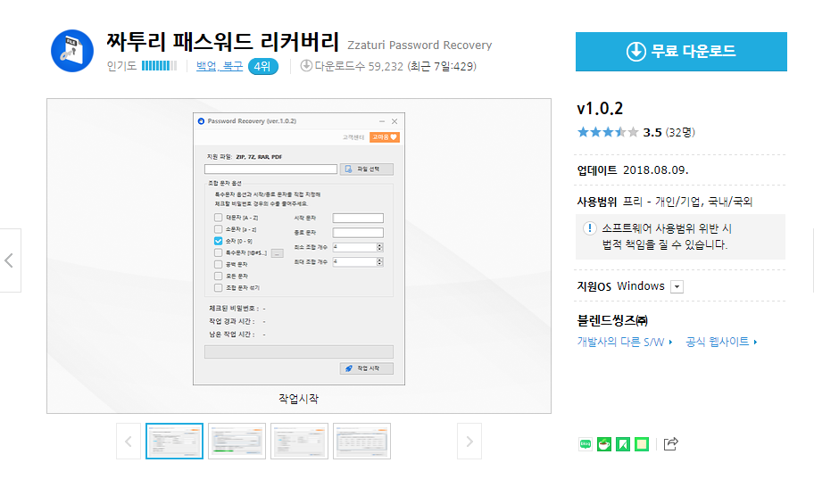This screenshot has width=814, height=504.
Task: Adjust the 최대 조합 개수 stepper
Action: tap(379, 261)
